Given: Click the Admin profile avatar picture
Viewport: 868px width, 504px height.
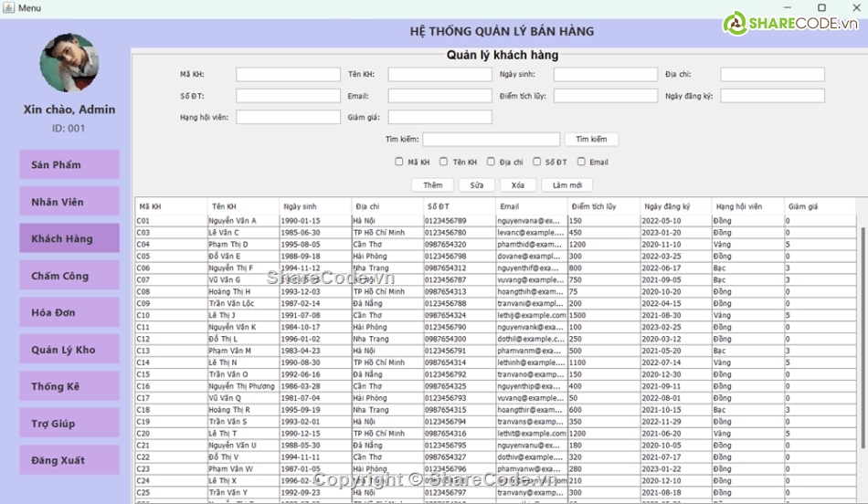Looking at the screenshot, I should tap(69, 63).
